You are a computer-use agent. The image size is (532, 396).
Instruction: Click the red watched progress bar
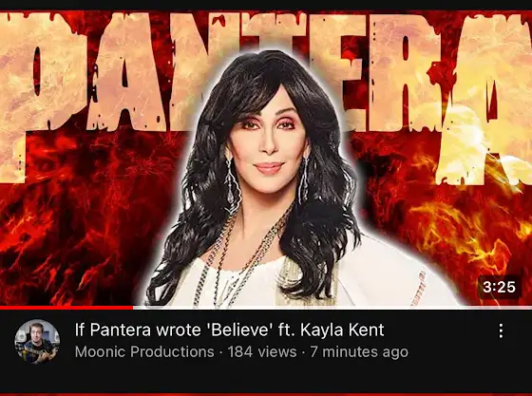coord(66,308)
